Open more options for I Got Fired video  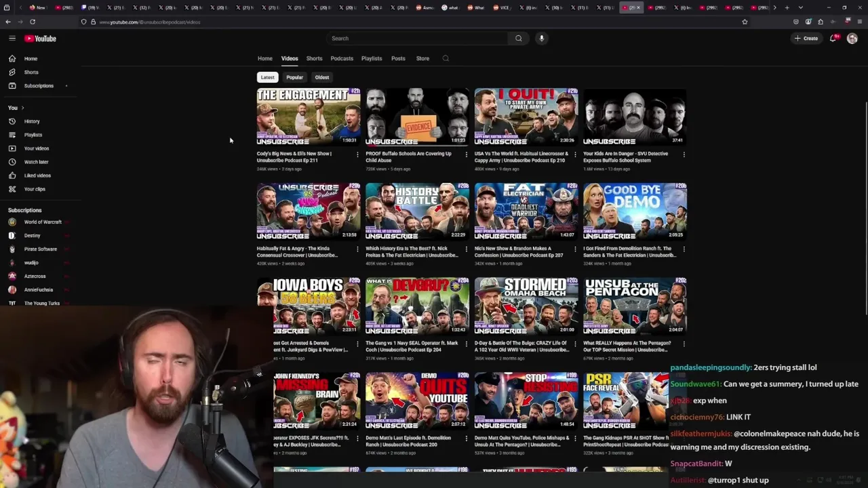684,249
